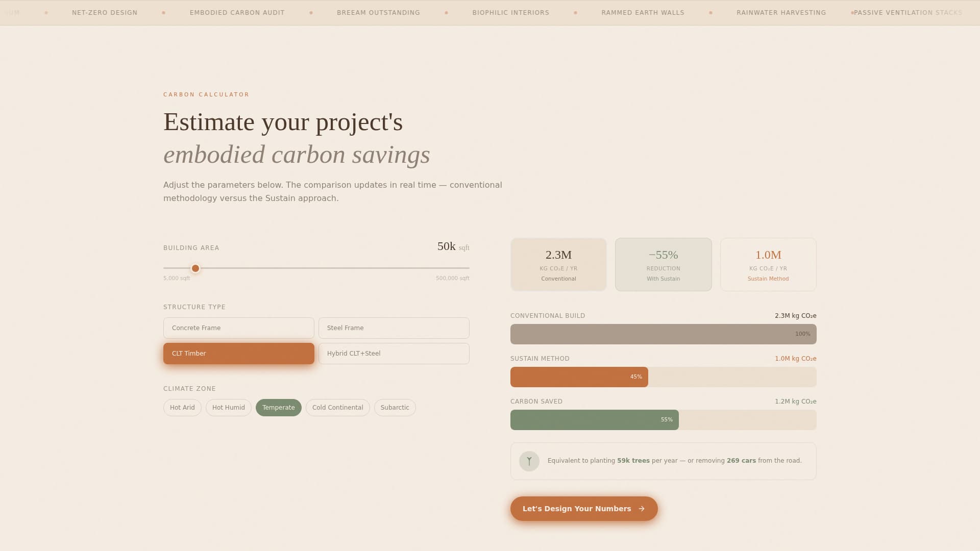Viewport: 980px width, 551px height.
Task: Click the 1.0M Sustain Method card
Action: (x=768, y=264)
